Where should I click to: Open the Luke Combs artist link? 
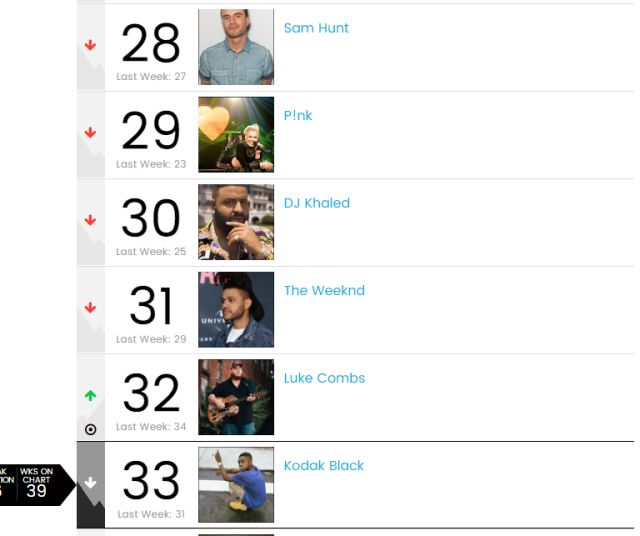point(324,378)
